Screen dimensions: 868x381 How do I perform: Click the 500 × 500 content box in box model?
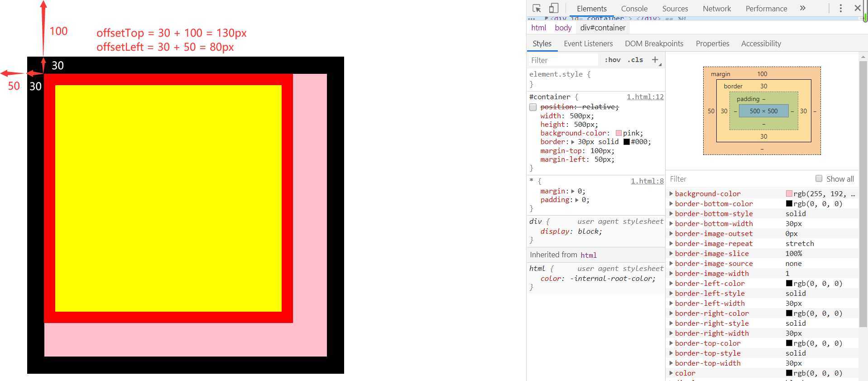tap(763, 111)
